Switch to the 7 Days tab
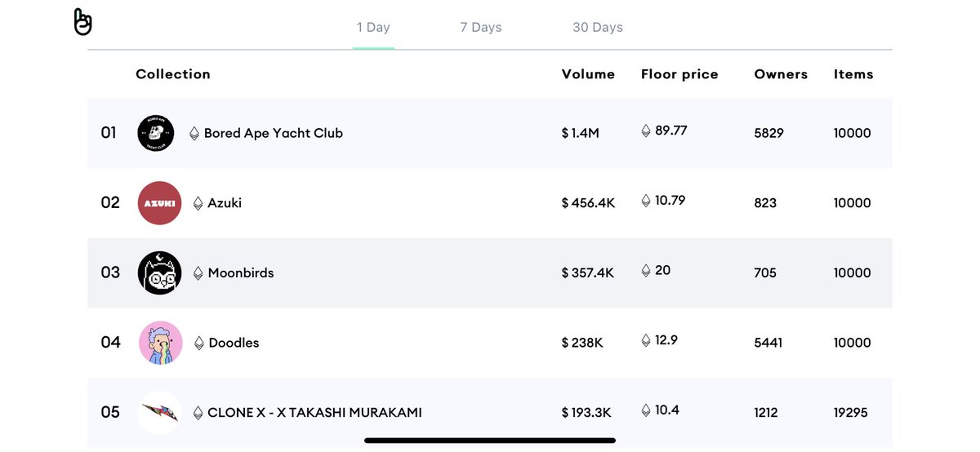Viewport: 980px width, 452px height. (x=481, y=27)
